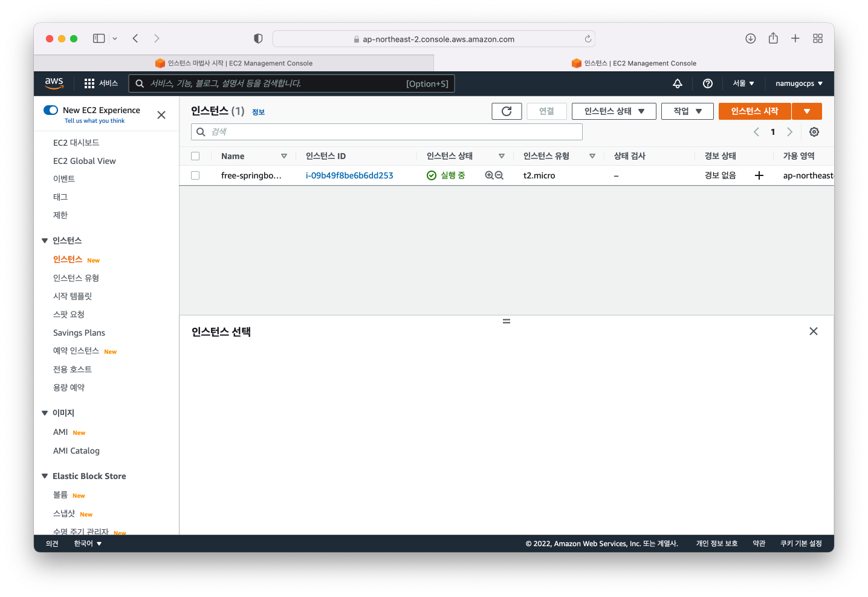Open EC2 대시보드 in sidebar

(76, 143)
